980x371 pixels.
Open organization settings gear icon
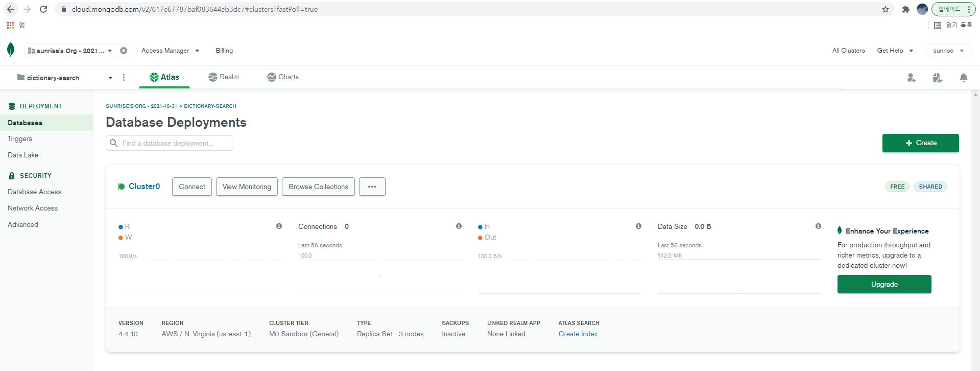(124, 51)
